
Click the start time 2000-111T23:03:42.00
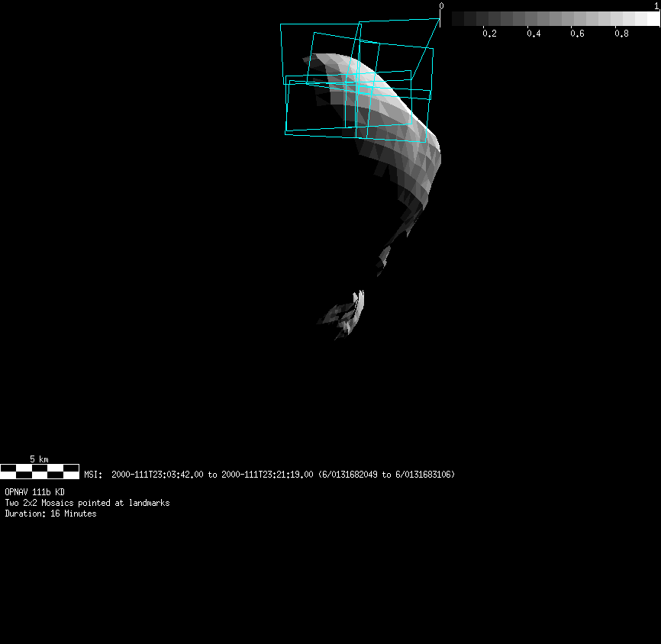[157, 475]
